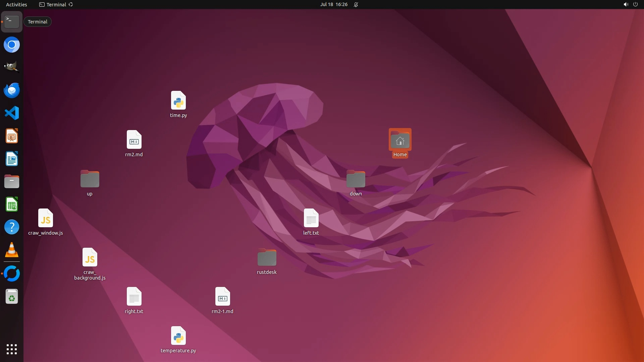The width and height of the screenshot is (644, 362).
Task: Open the clock and calendar dropdown
Action: 333,4
